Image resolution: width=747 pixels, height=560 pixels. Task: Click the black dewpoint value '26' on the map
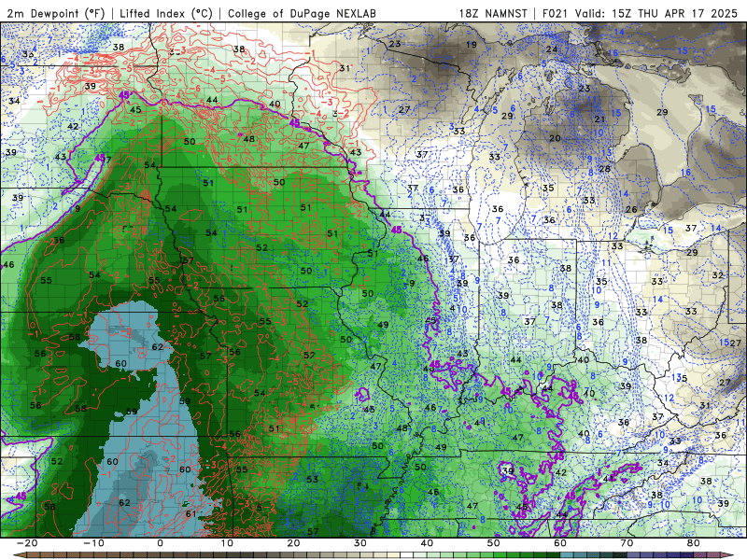pyautogui.click(x=631, y=209)
